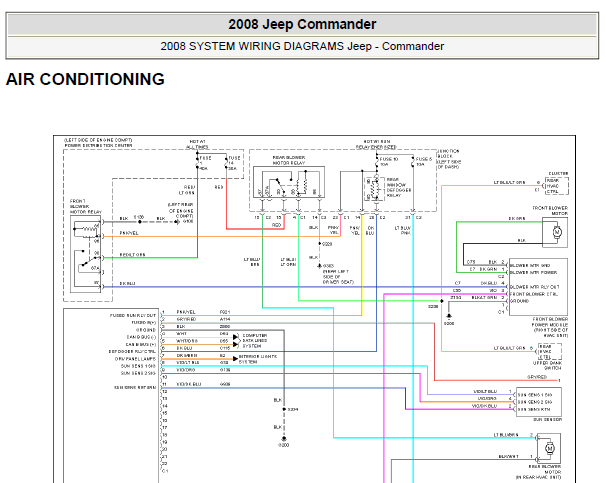Click the 'POWER DISTRIBUTION CENTER' label
Screen dimensions: 606x483
click(x=98, y=146)
